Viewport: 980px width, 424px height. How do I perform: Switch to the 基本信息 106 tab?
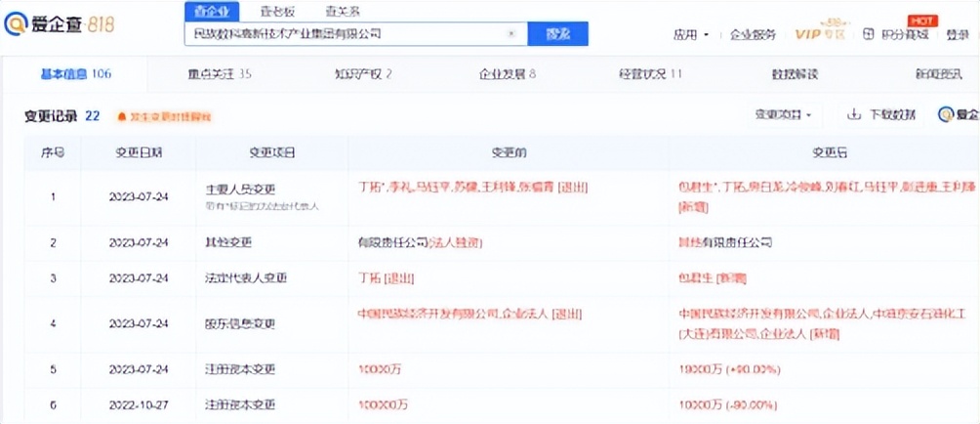[75, 74]
